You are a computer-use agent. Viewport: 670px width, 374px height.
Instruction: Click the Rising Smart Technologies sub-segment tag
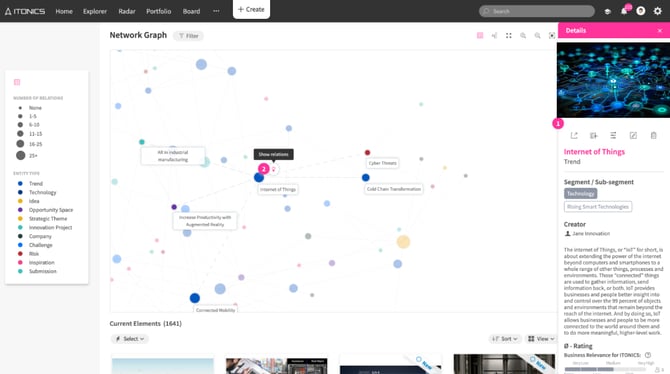[x=598, y=207]
